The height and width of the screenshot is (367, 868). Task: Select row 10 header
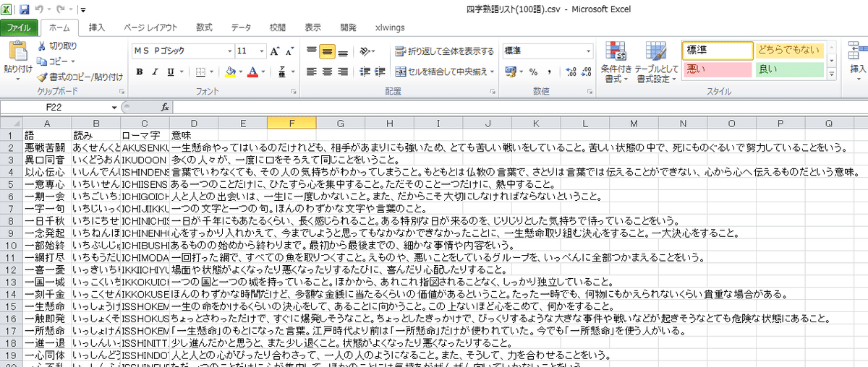[x=11, y=245]
